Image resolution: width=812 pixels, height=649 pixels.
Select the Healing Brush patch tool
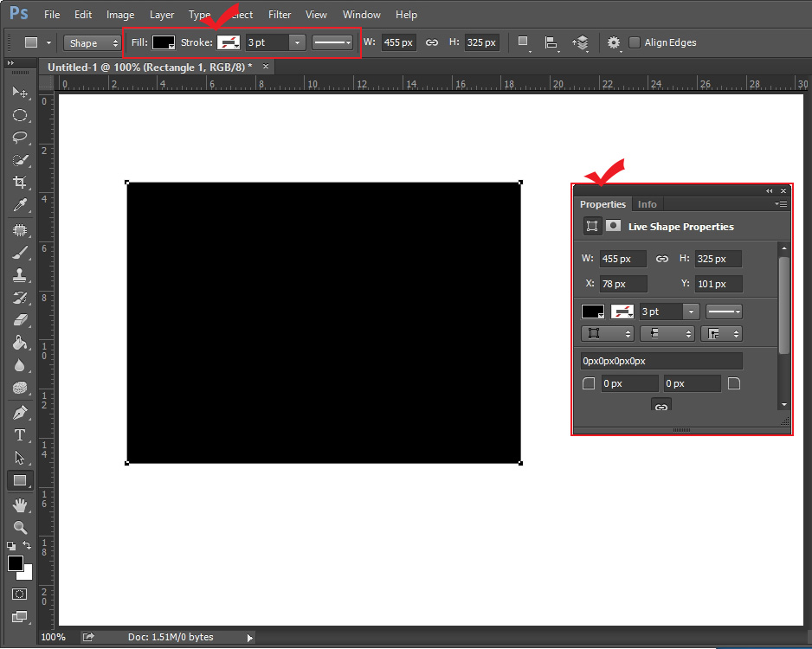coord(20,230)
